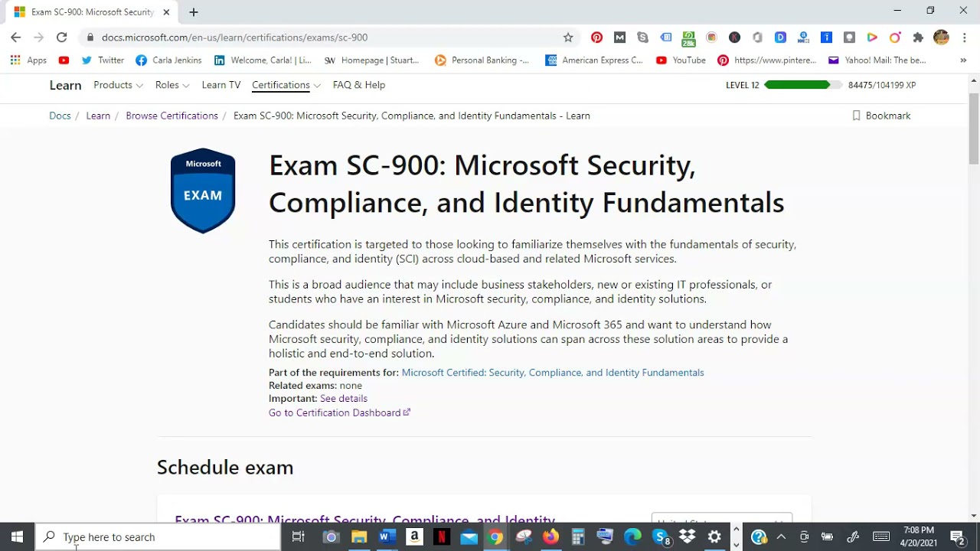Open the American Express bookmark
The image size is (980, 551).
pos(594,60)
